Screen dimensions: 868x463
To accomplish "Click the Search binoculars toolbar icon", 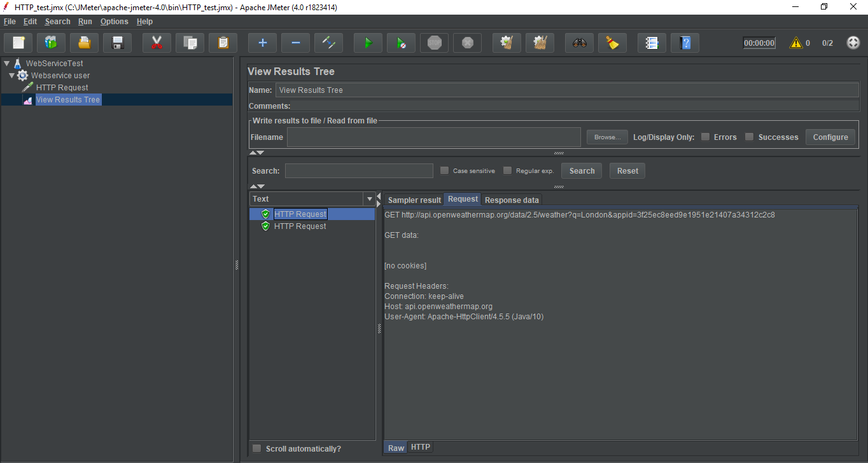I will click(579, 43).
